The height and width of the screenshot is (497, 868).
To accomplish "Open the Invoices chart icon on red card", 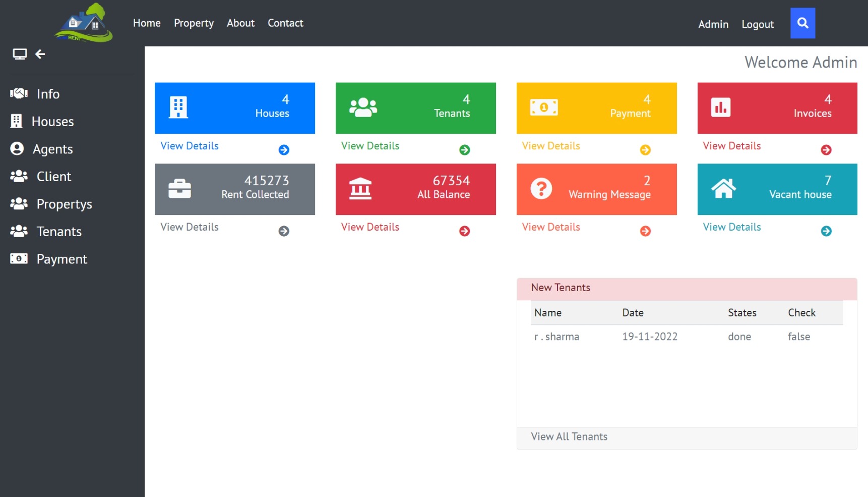I will point(720,107).
